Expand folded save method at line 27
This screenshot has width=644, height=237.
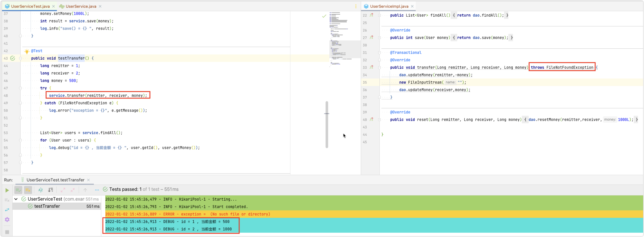click(x=379, y=38)
